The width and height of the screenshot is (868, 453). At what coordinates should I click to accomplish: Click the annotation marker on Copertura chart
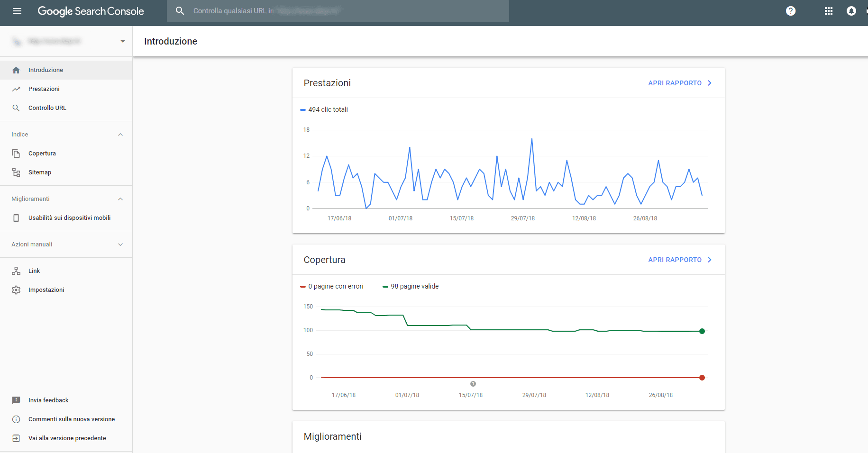[x=473, y=384]
